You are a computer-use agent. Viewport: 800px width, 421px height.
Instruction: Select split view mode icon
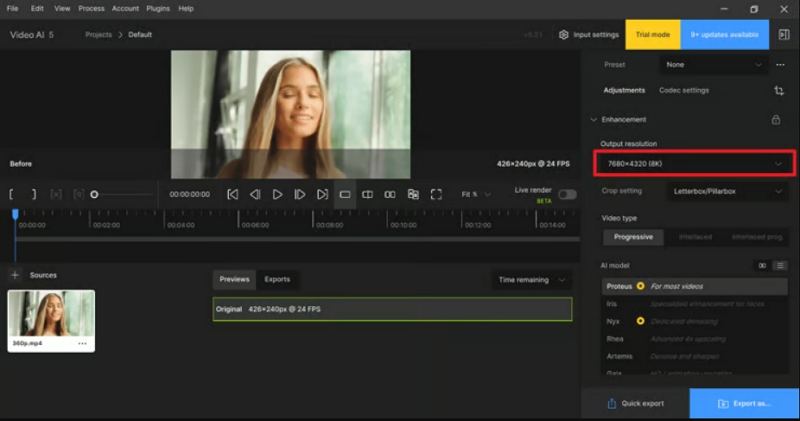point(367,194)
